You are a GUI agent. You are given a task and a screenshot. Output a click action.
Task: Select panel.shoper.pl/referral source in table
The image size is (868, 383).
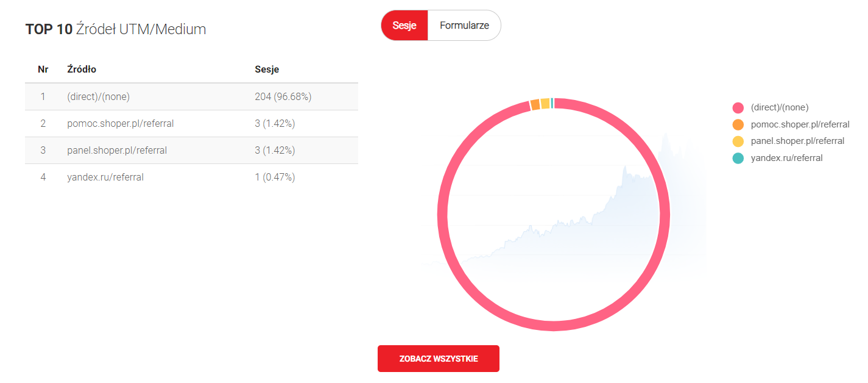coord(117,150)
